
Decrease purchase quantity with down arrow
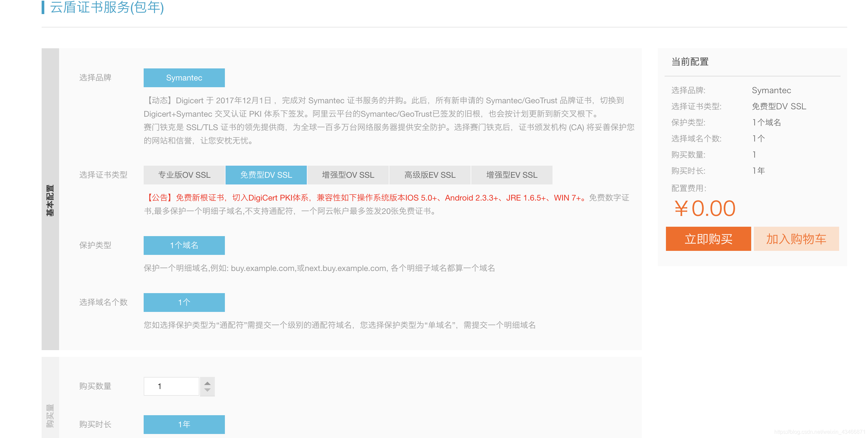click(x=207, y=390)
